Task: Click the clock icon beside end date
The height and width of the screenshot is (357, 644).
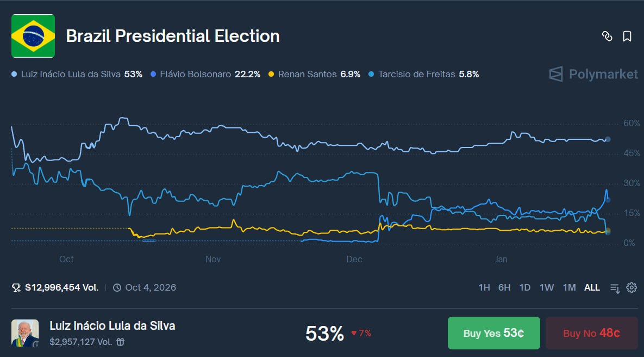Action: coord(117,287)
